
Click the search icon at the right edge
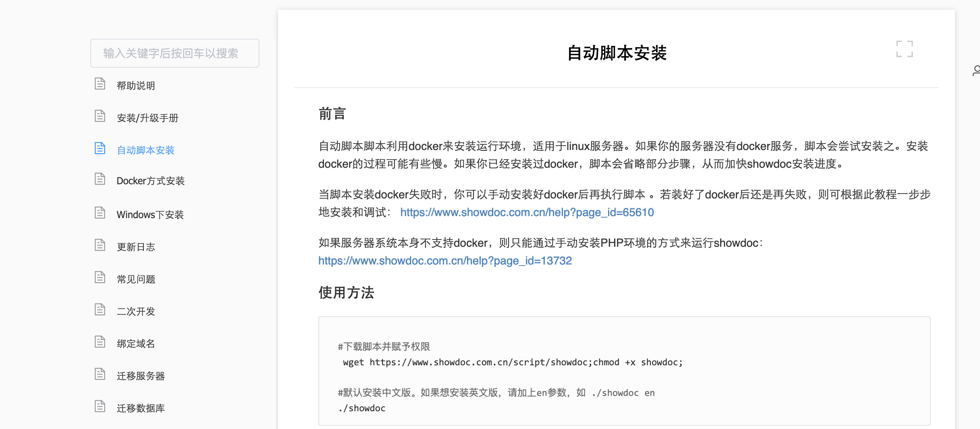pyautogui.click(x=977, y=71)
